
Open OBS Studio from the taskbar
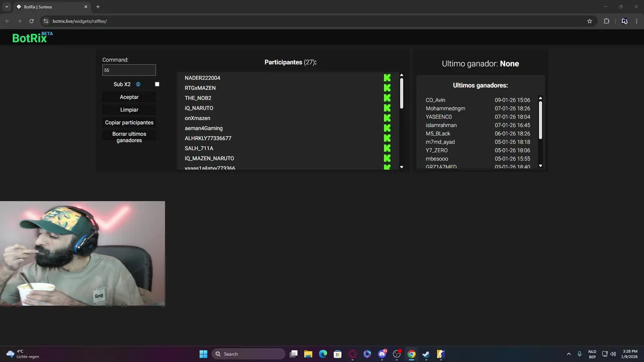click(x=397, y=354)
